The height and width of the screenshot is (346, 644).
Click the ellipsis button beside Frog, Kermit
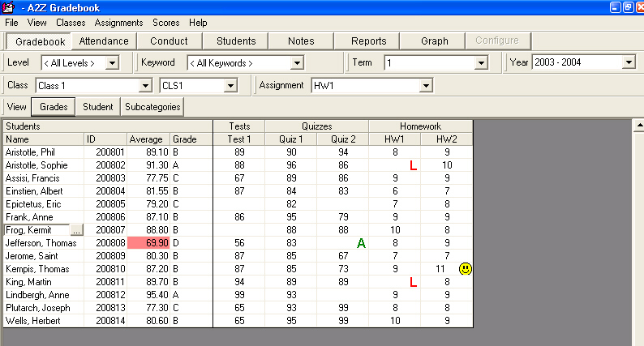[x=76, y=230]
